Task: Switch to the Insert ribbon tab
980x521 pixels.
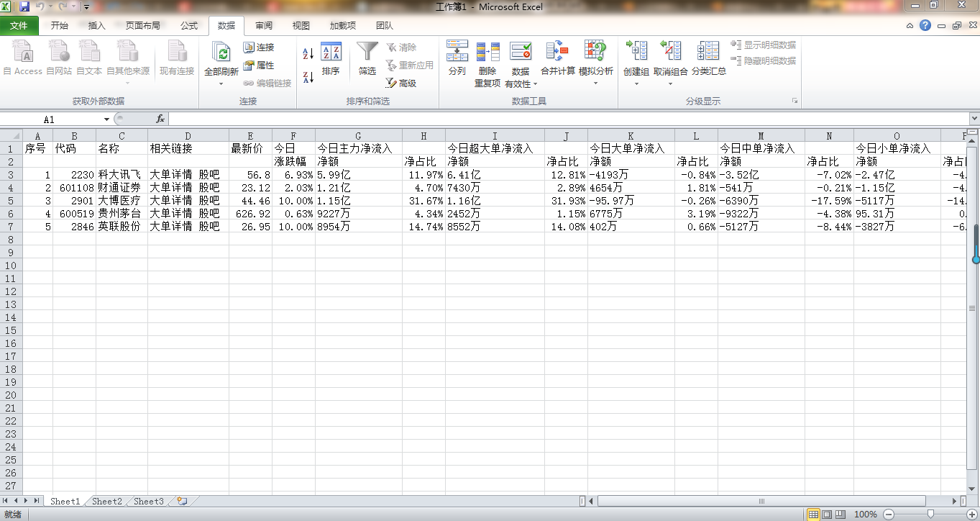Action: (97, 25)
